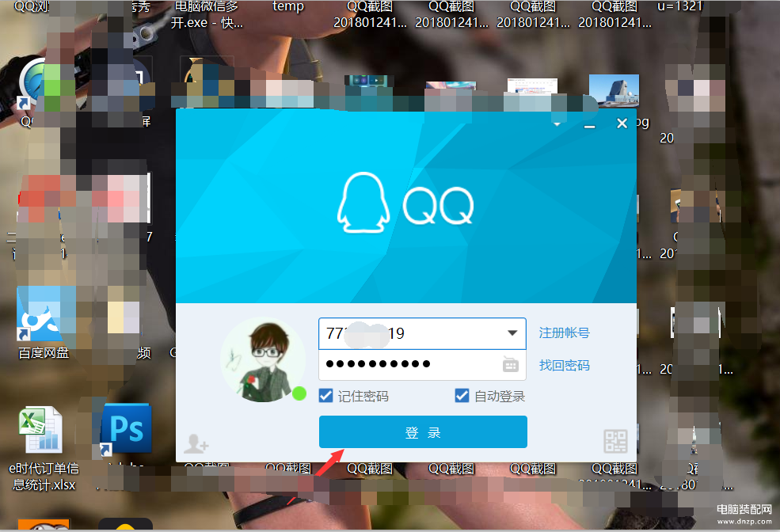Toggle the 自动登录 checkbox
Screen dimensions: 780x532
(x=462, y=396)
